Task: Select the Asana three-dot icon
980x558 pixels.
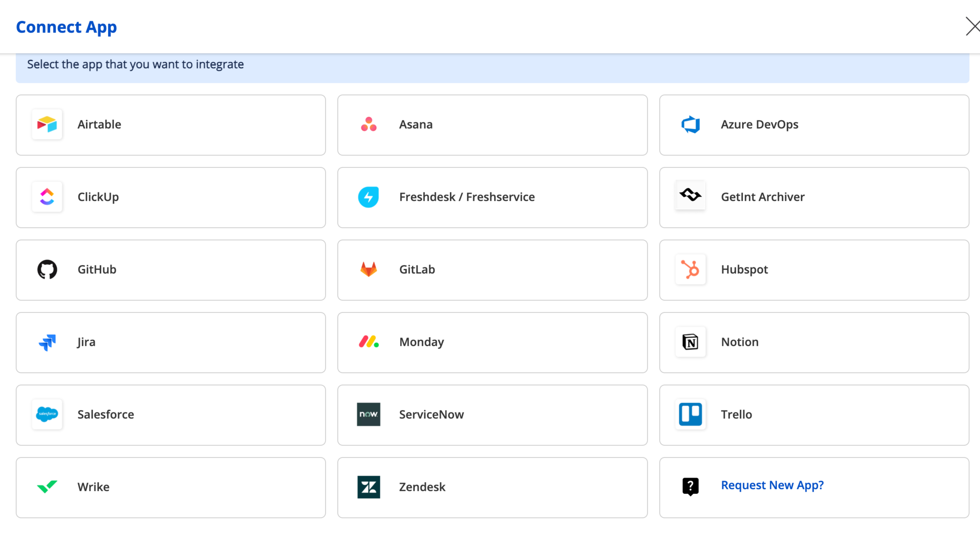Action: click(369, 124)
